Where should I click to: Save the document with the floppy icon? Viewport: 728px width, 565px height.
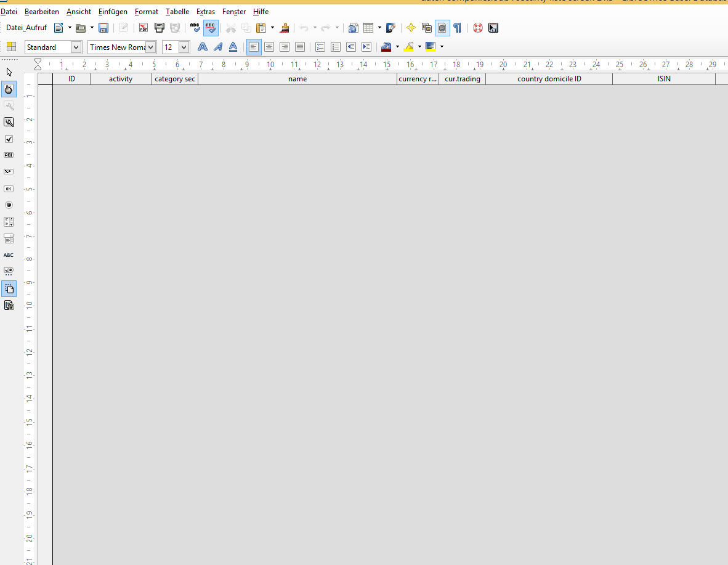[103, 28]
